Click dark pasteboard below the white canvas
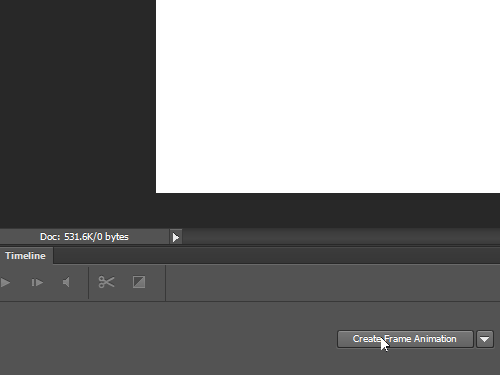500x375 pixels. point(328,210)
